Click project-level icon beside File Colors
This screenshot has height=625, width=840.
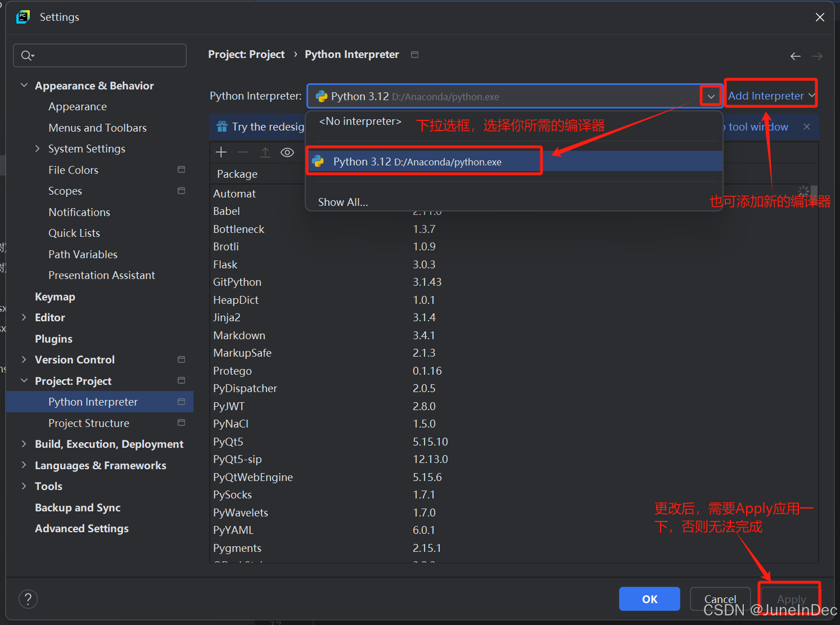[x=181, y=169]
